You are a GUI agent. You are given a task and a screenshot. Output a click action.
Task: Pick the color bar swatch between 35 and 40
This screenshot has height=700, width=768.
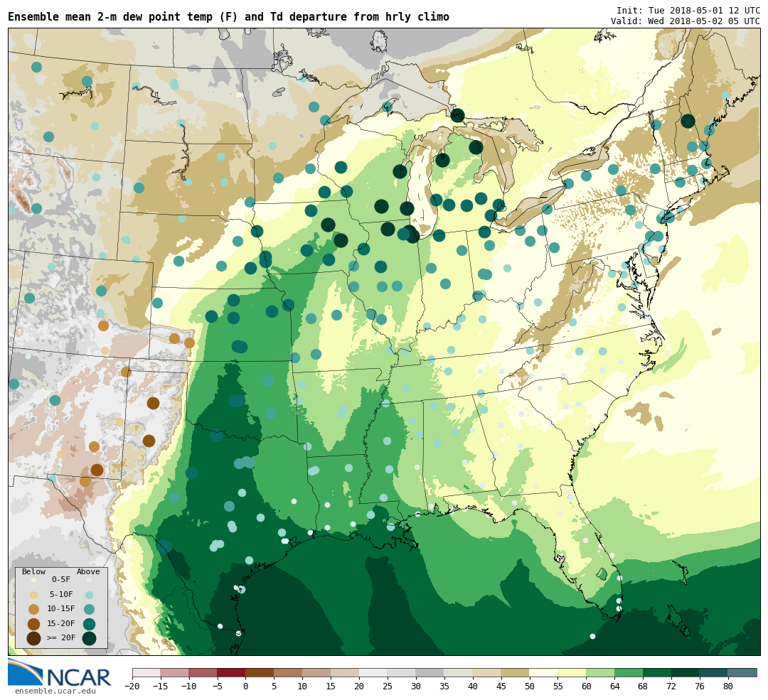click(459, 672)
